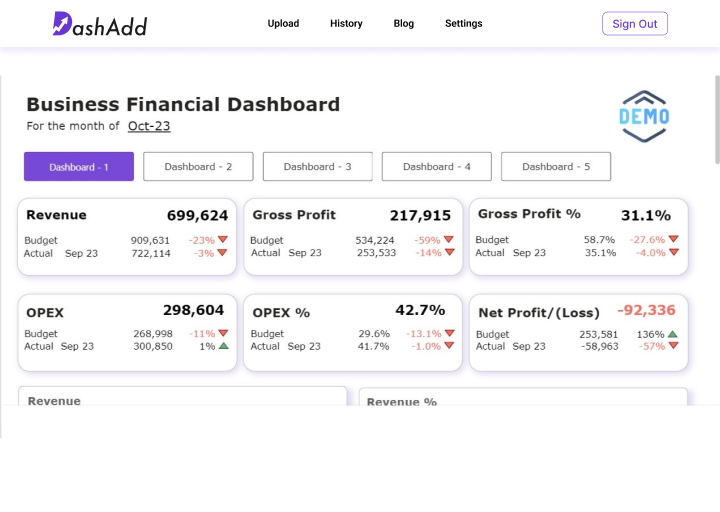
Task: Open the History page
Action: [346, 23]
